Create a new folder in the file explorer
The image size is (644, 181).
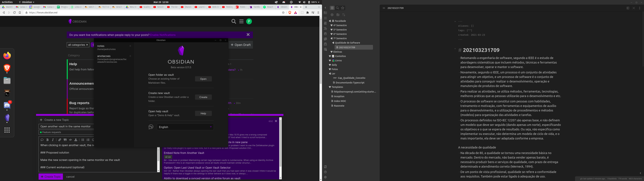tap(338, 15)
